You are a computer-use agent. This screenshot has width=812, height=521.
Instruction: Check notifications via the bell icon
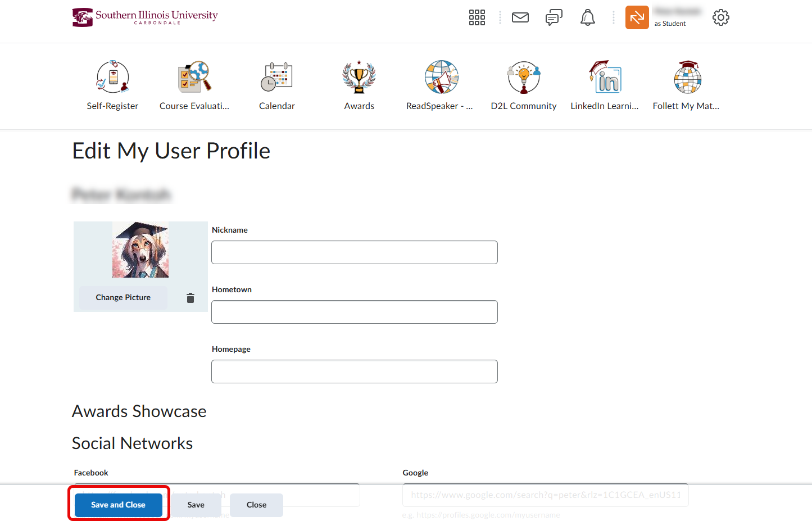click(587, 17)
